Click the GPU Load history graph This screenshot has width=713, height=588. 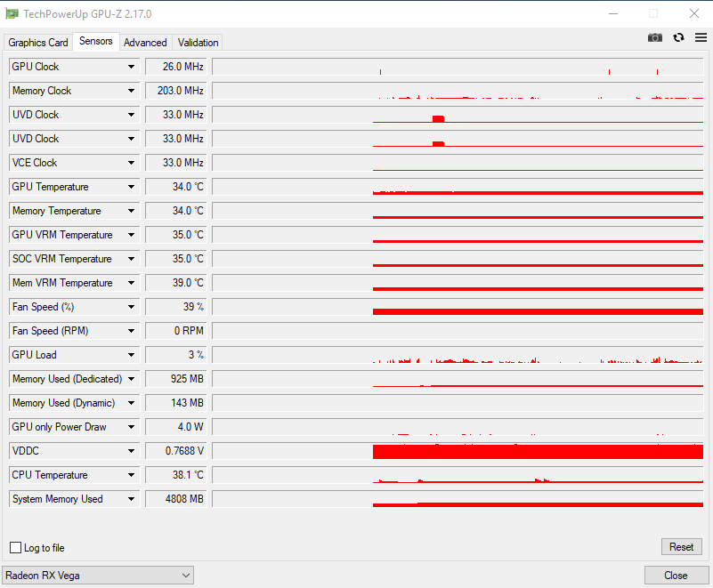point(458,355)
